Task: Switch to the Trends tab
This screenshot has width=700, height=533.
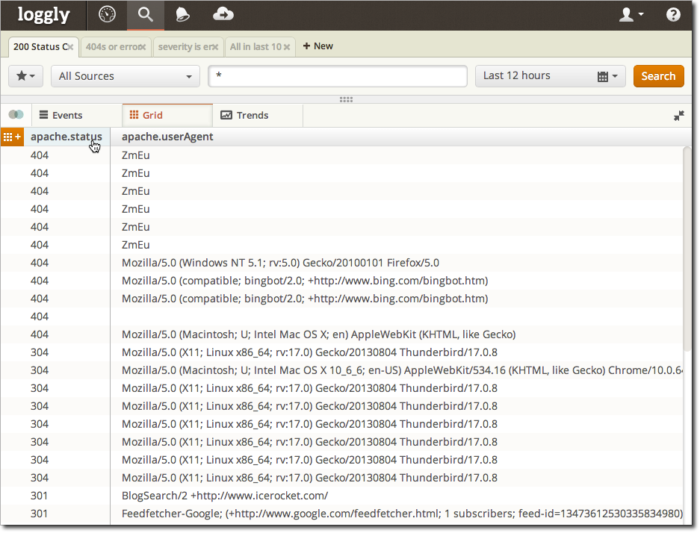Action: (x=244, y=115)
